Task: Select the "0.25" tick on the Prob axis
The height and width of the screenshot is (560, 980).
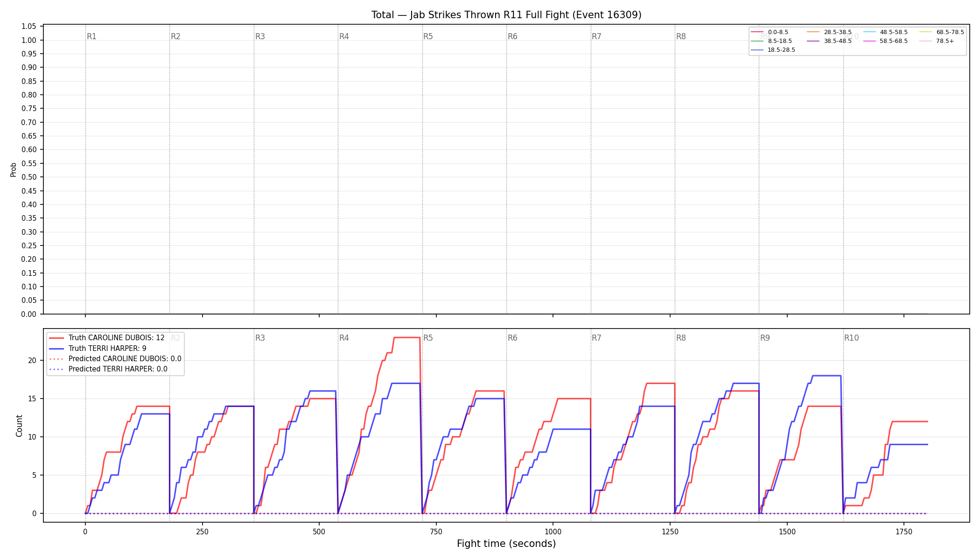Action: coord(29,245)
